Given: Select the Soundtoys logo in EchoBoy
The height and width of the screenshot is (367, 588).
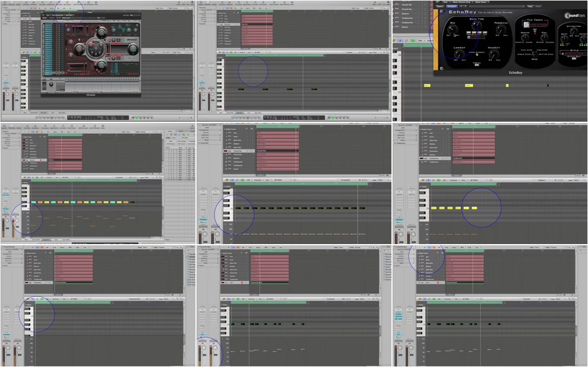Looking at the screenshot, I should (x=575, y=16).
